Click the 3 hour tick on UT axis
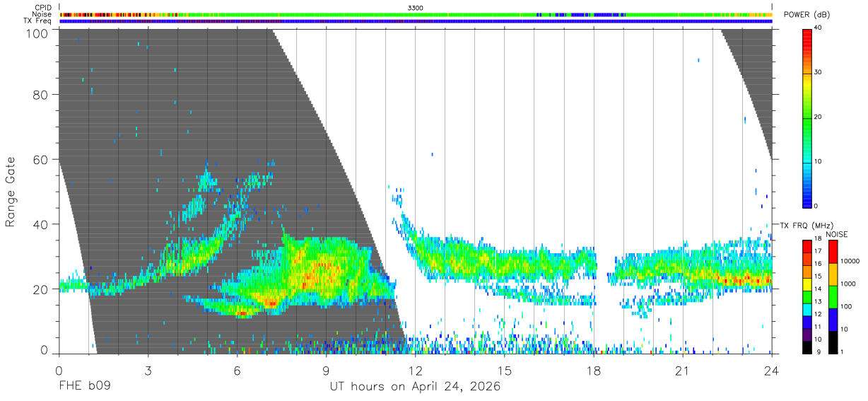Screen dimensions: 868x401 click(x=148, y=369)
